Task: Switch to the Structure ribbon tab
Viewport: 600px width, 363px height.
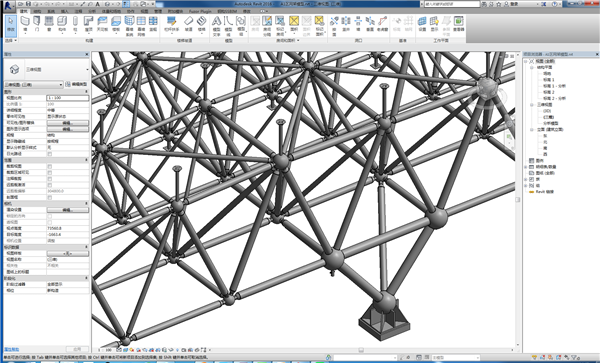Action: 37,11
